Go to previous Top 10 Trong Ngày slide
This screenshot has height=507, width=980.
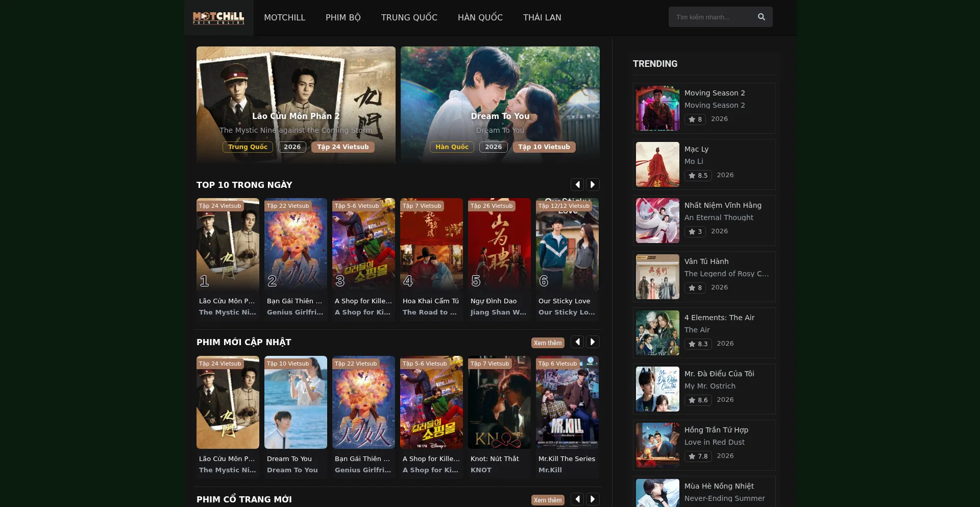coord(577,184)
